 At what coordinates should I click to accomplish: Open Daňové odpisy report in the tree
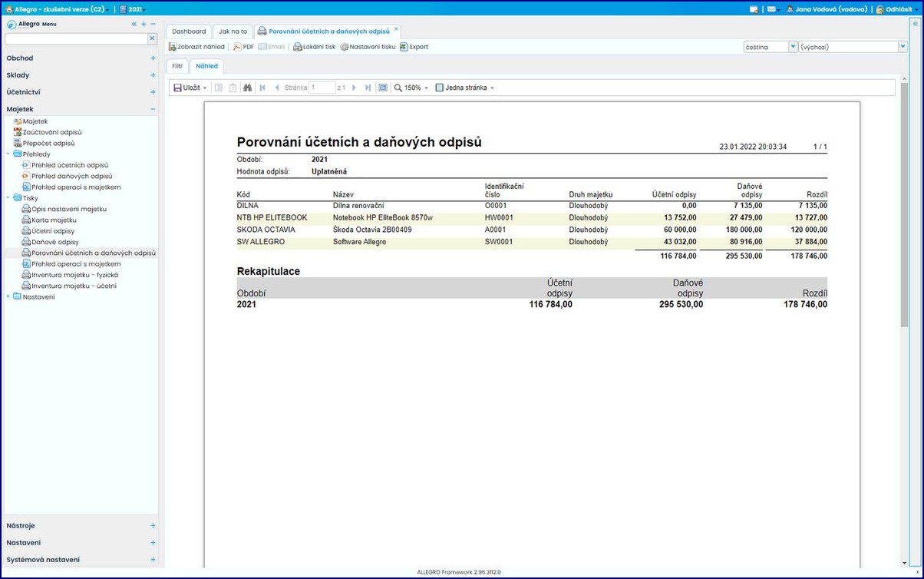pyautogui.click(x=55, y=242)
